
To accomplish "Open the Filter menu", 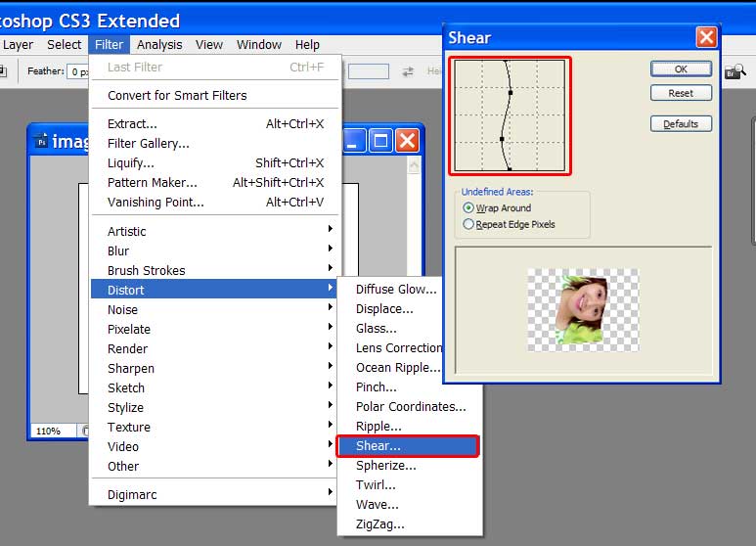I will (109, 45).
